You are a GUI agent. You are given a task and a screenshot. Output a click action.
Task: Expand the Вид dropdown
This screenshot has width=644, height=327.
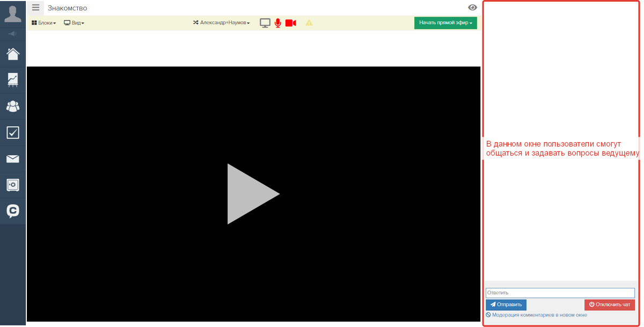tap(74, 23)
